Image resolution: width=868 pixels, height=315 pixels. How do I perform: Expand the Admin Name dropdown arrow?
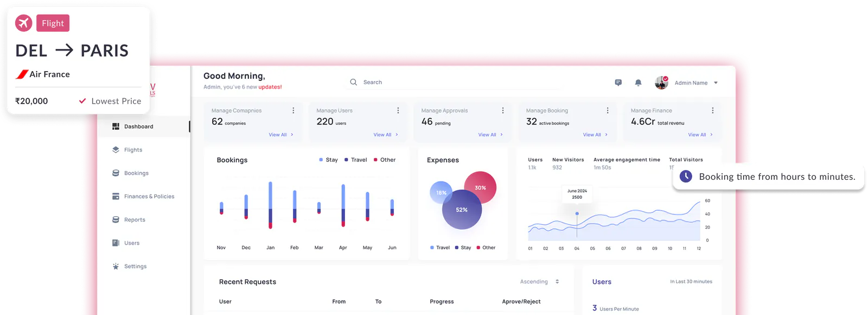[716, 83]
